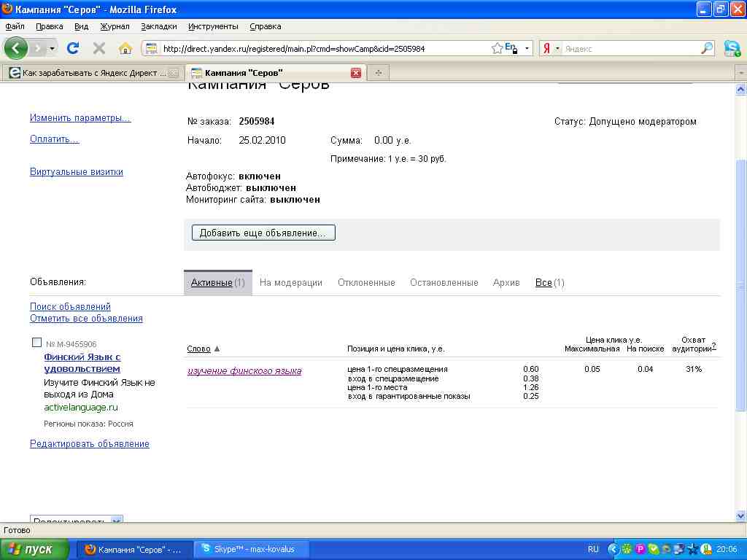
Task: Select the Все (1) ads tab
Action: tap(550, 283)
